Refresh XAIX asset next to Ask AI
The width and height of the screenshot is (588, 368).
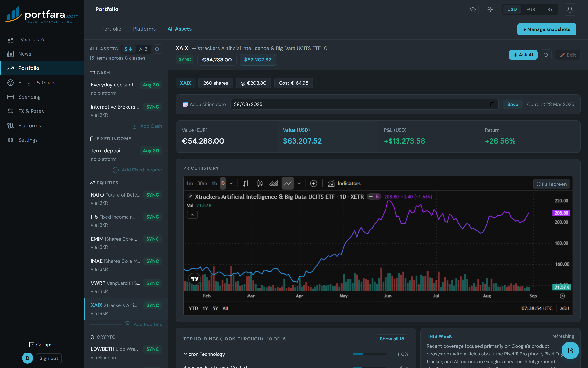(546, 55)
